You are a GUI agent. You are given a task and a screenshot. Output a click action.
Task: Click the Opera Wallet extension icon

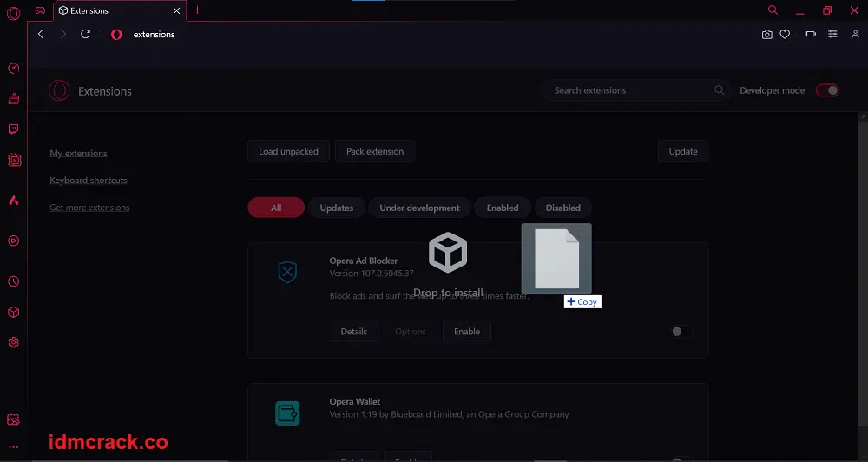point(287,413)
